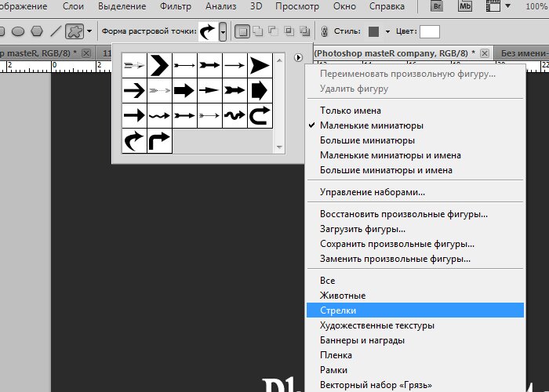Image resolution: width=549 pixels, height=392 pixels.
Task: Select the Custom Shape tool icon
Action: (x=76, y=31)
